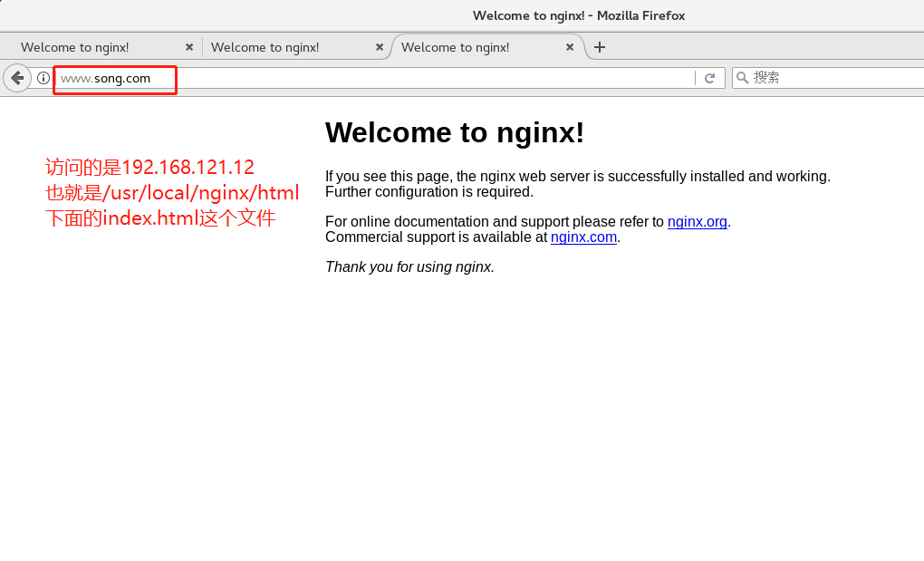Open a new tab with the plus button
This screenshot has height=561, width=924.
tap(600, 47)
